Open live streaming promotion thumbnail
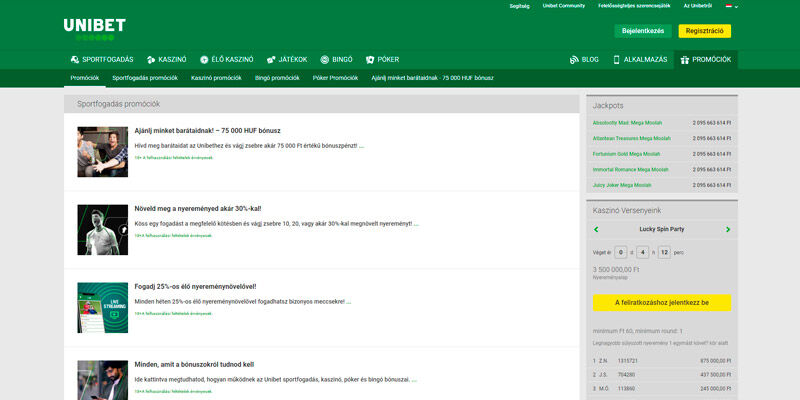800x400 pixels. tap(103, 308)
